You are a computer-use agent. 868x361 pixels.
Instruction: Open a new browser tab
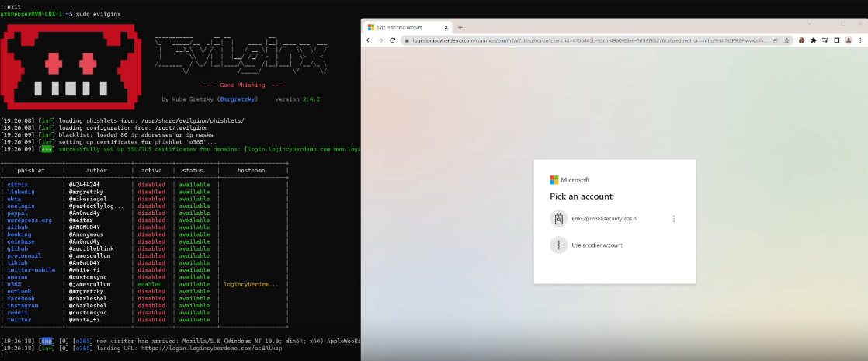tap(460, 27)
